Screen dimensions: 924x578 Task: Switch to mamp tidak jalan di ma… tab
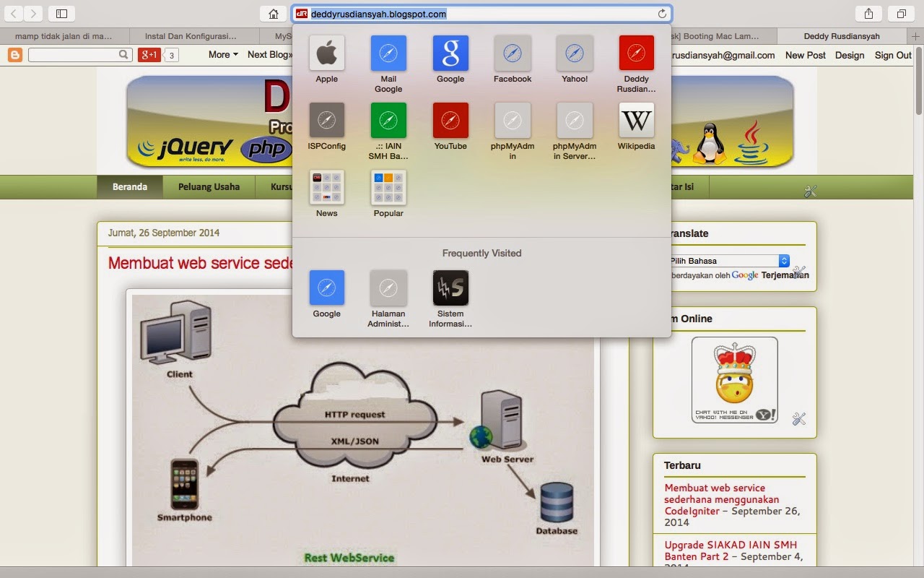coord(64,36)
